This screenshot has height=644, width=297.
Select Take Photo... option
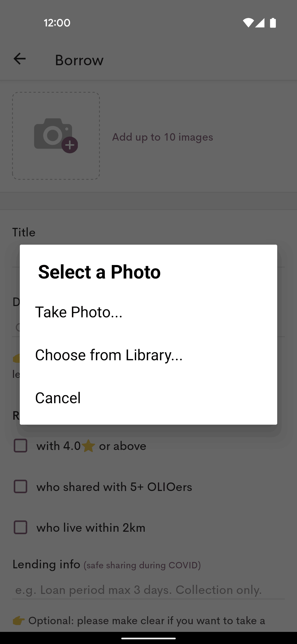coord(148,312)
